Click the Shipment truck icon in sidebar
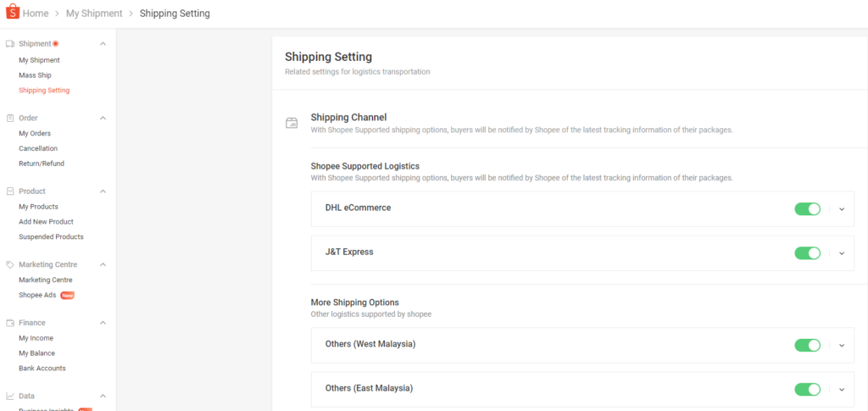 [10, 44]
